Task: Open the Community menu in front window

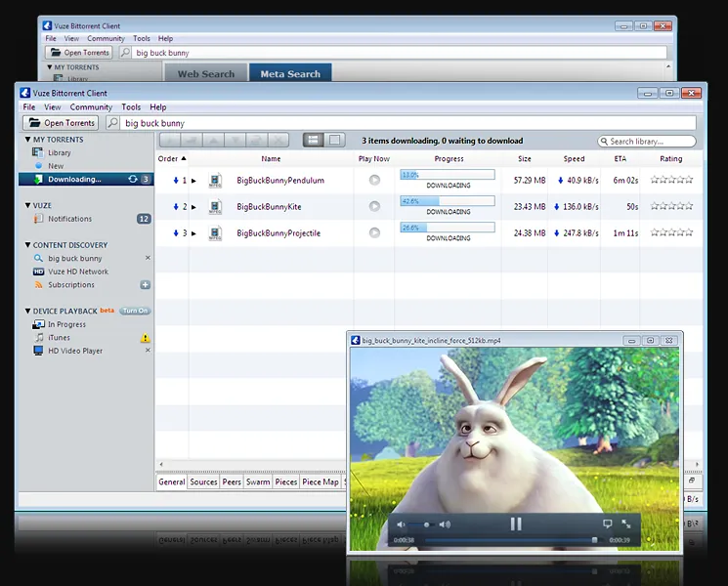Action: click(x=91, y=107)
